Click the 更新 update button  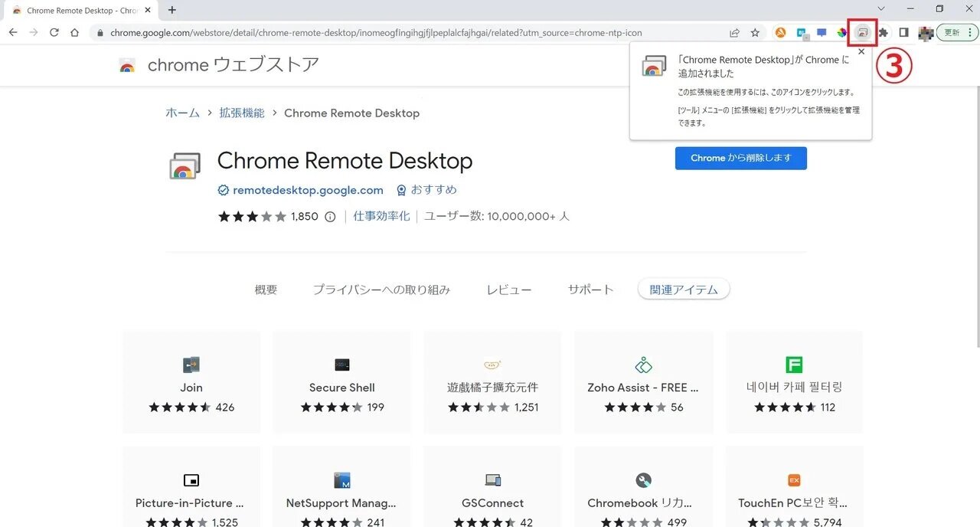click(x=956, y=33)
